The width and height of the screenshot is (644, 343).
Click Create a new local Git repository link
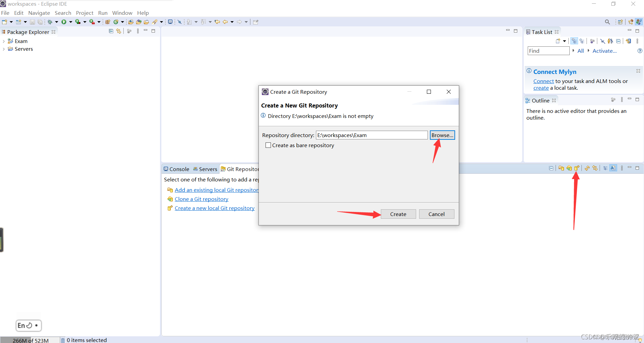coord(214,208)
